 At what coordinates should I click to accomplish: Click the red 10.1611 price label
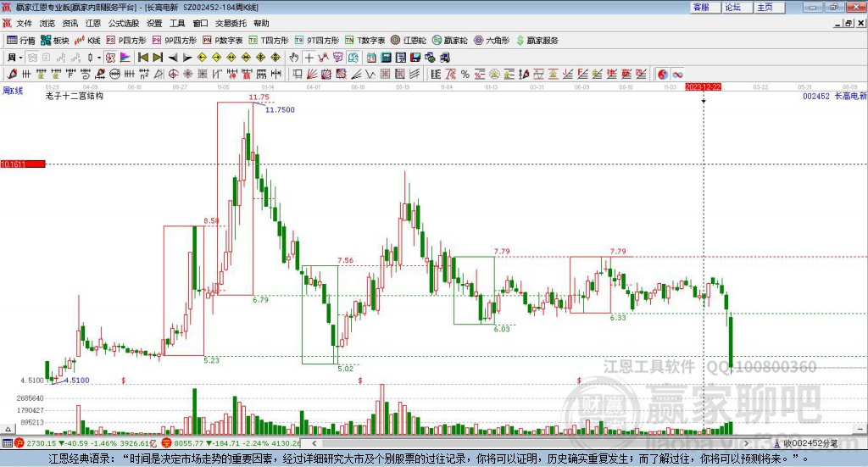[x=23, y=164]
